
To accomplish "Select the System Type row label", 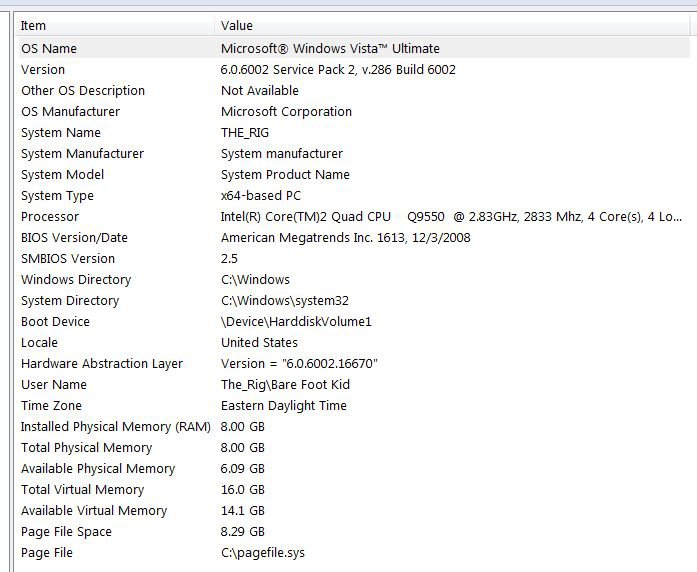I will tap(57, 196).
